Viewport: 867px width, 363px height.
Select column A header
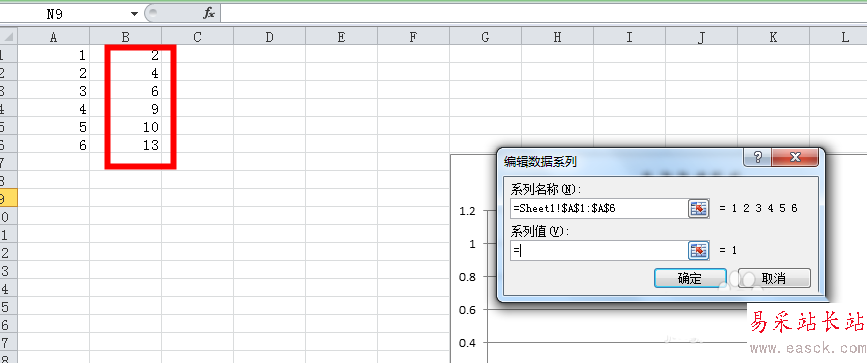coord(54,37)
